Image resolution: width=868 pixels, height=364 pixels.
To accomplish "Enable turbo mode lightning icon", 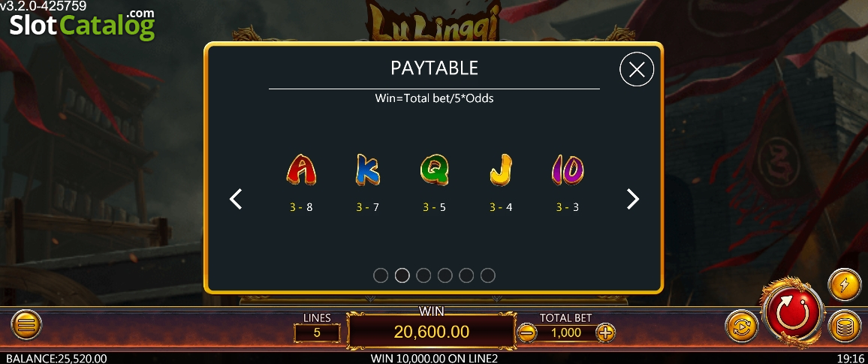I will click(845, 285).
